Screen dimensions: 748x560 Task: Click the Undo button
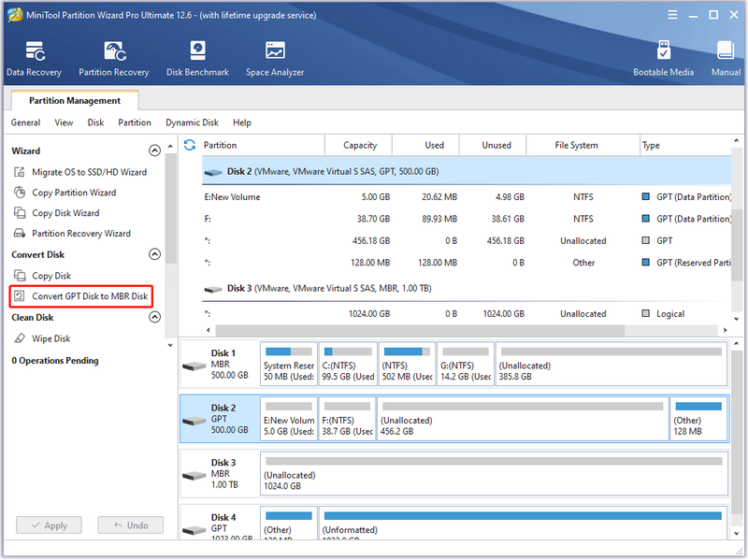click(131, 525)
